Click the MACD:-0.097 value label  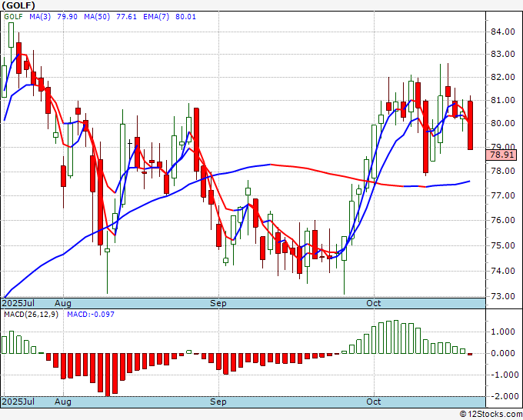[91, 315]
